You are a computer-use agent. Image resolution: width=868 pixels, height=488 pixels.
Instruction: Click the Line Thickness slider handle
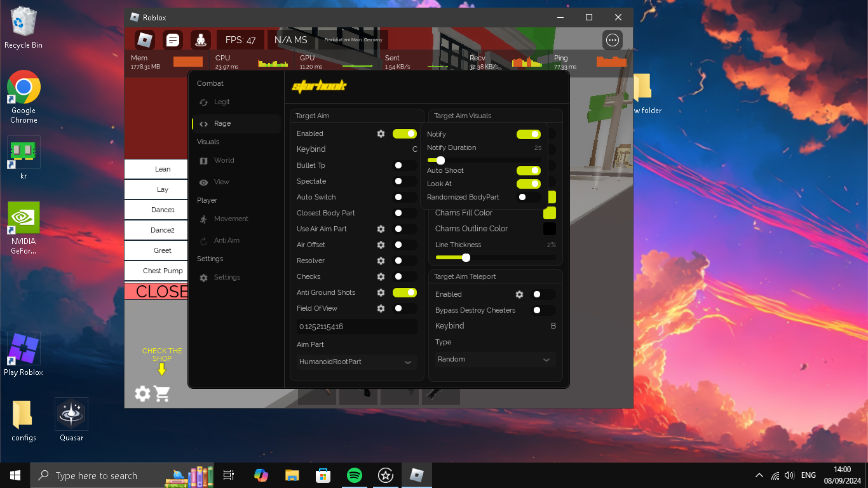466,257
